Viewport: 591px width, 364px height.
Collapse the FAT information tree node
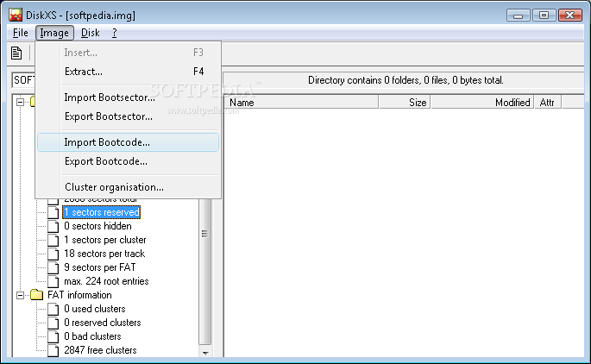click(21, 295)
